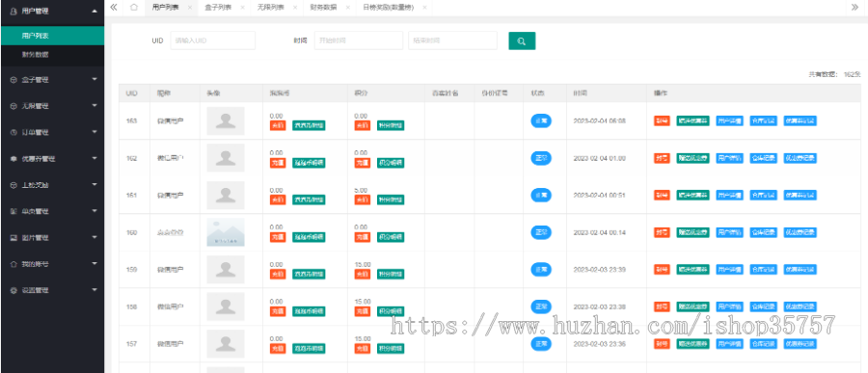The width and height of the screenshot is (868, 373).
Task: Open 仓库记录 for user 160
Action: [764, 232]
